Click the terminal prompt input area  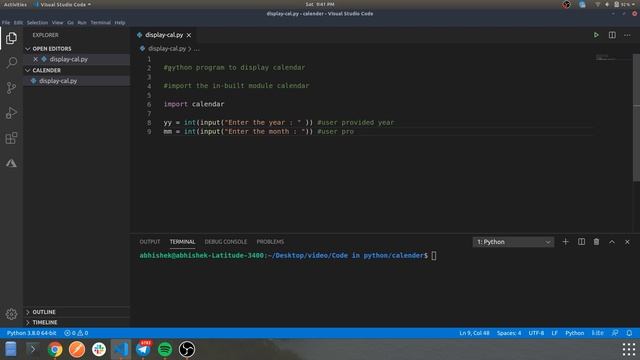click(433, 256)
